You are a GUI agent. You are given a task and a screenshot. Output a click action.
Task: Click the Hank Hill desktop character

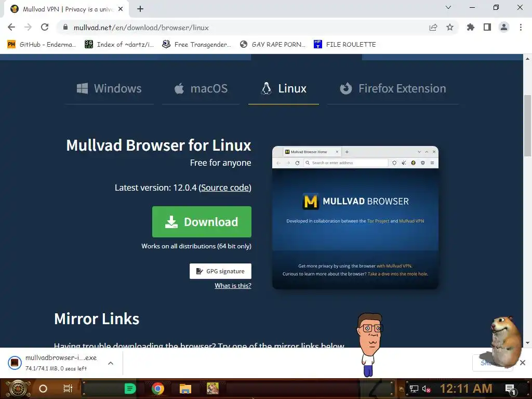point(370,344)
